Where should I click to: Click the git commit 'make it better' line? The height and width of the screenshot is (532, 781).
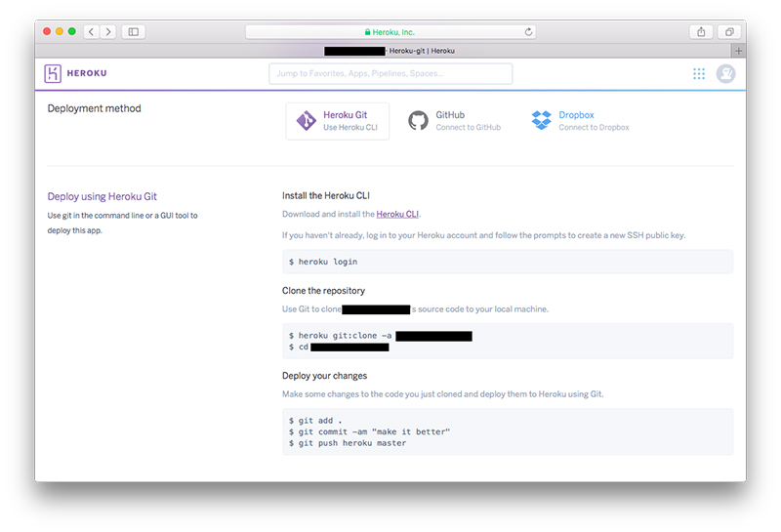(369, 431)
